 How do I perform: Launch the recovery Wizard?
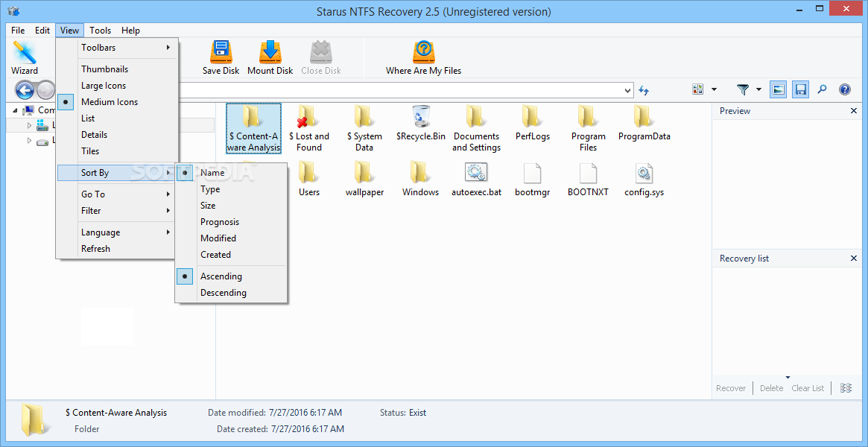[x=25, y=57]
